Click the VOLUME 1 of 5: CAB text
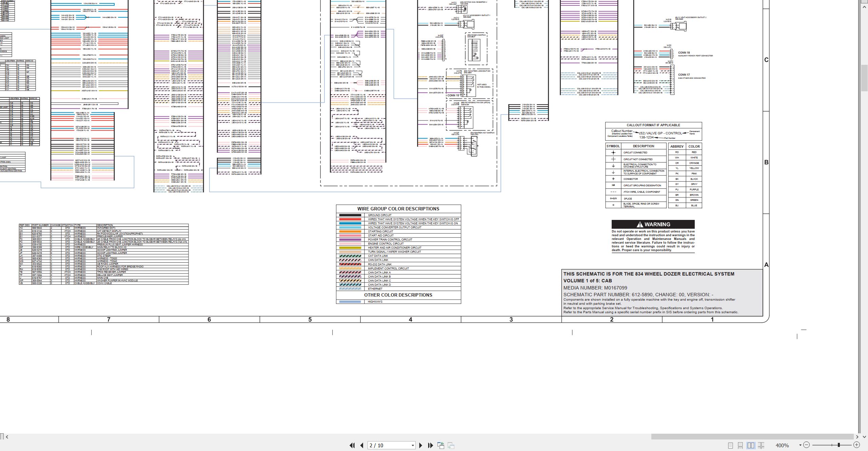868x451 pixels. tap(588, 281)
